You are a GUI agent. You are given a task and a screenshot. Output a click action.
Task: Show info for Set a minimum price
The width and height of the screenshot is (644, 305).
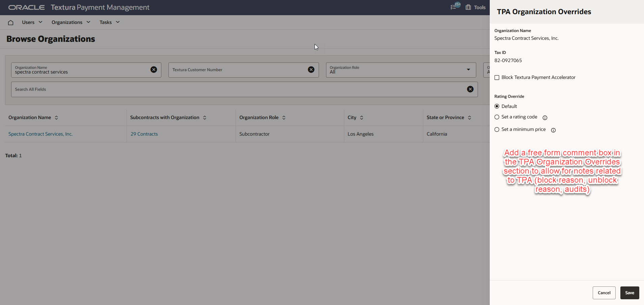(553, 130)
